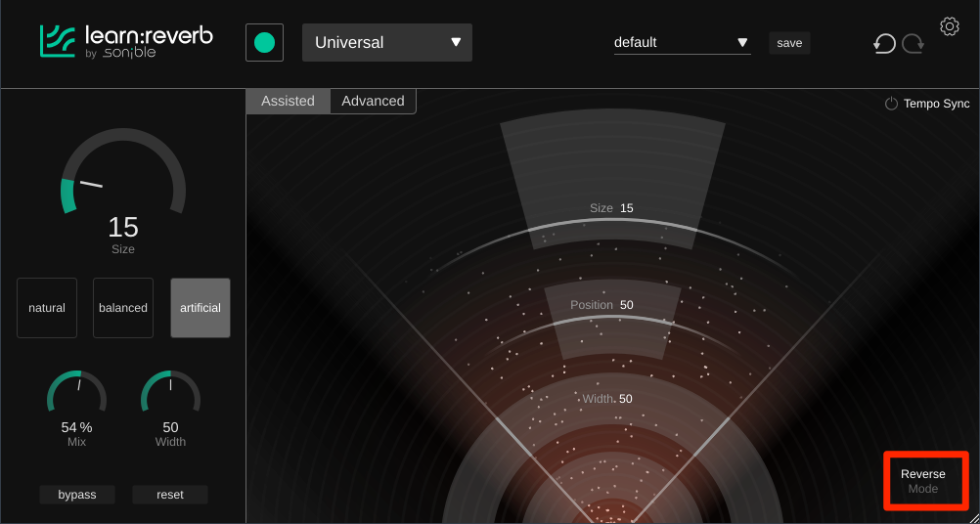The width and height of the screenshot is (980, 524).
Task: Select the artificial reverb style
Action: coord(200,308)
